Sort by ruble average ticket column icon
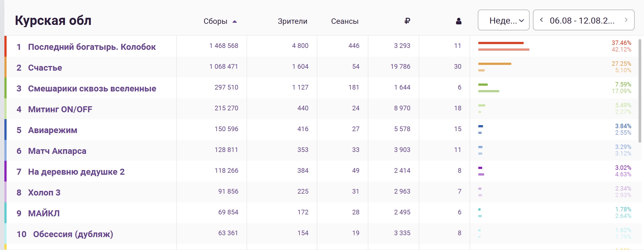The image size is (644, 250). tap(407, 21)
